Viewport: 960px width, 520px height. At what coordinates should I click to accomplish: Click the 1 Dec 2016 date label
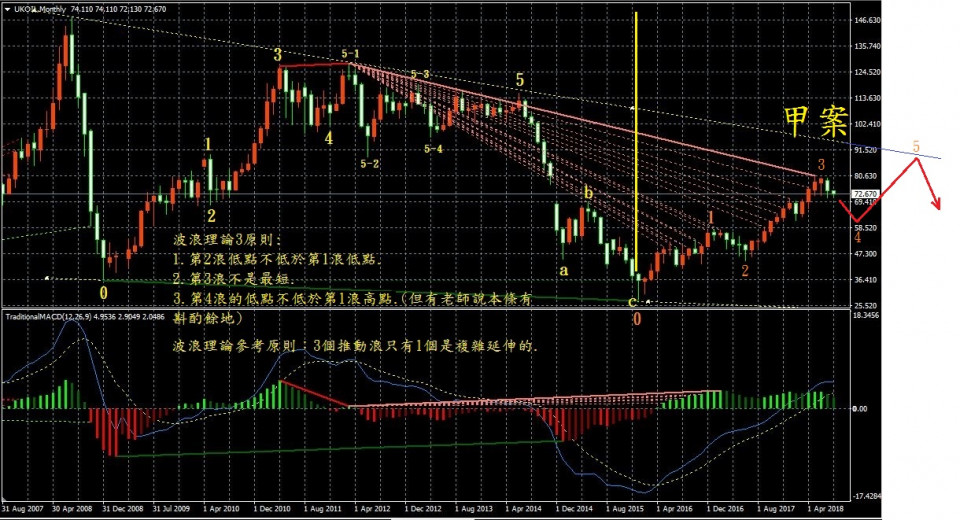(725, 509)
